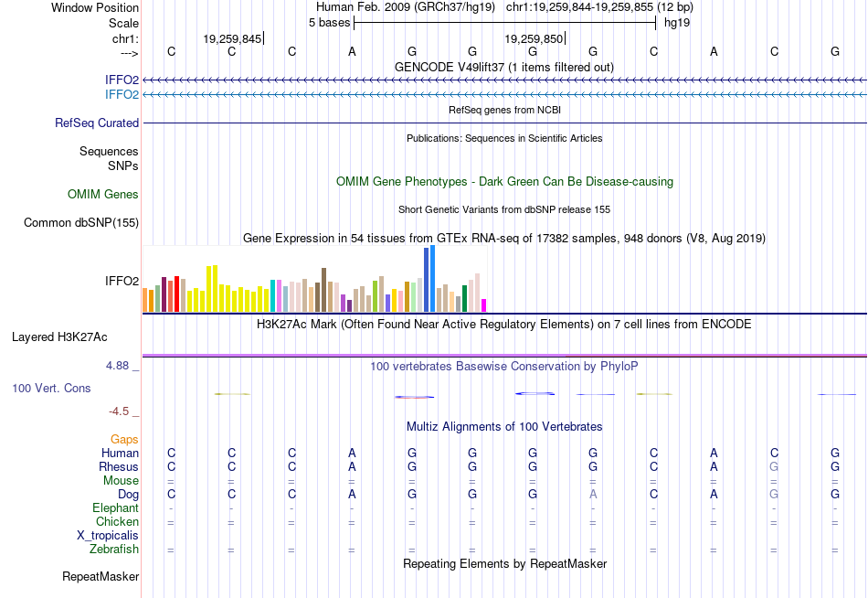
Task: Click the Sequences track label
Action: (x=109, y=151)
